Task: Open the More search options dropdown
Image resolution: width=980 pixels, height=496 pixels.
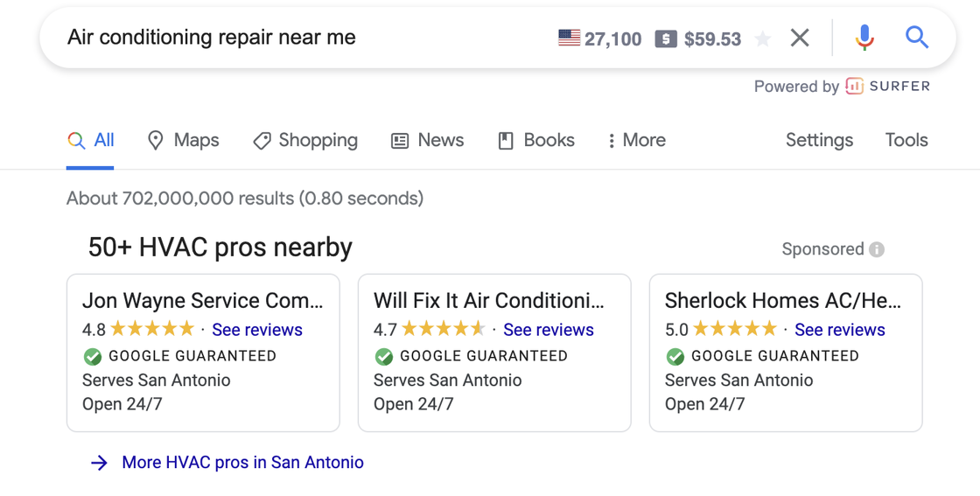Action: pyautogui.click(x=636, y=140)
